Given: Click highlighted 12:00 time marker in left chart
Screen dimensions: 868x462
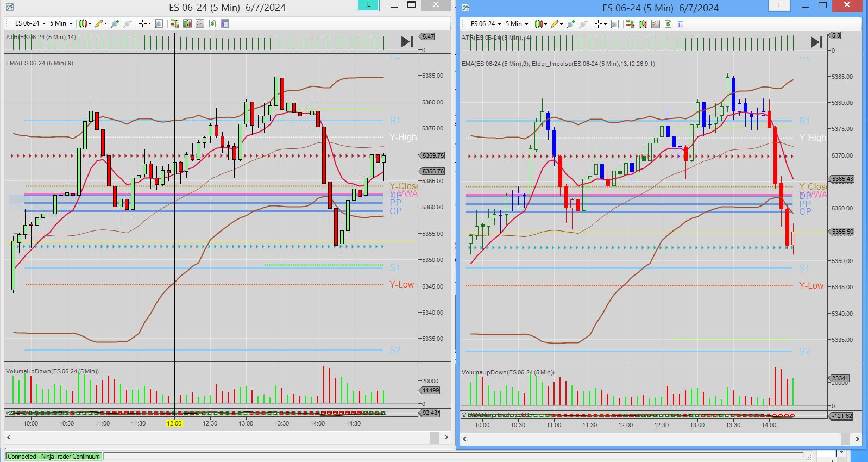Looking at the screenshot, I should click(174, 423).
